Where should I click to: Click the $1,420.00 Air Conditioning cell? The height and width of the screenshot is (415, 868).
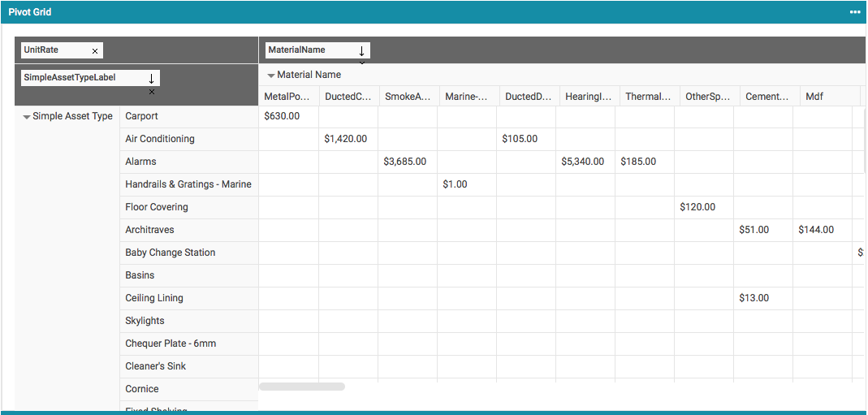click(349, 139)
